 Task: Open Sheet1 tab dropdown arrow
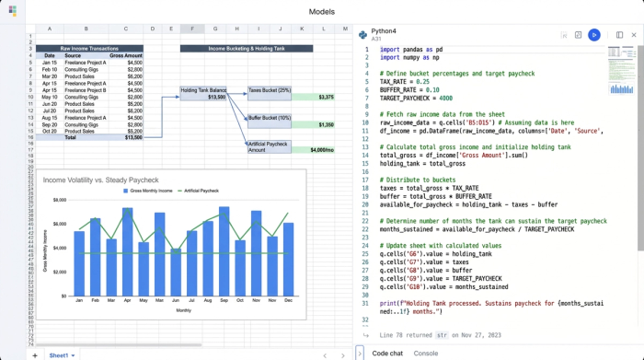click(x=73, y=355)
